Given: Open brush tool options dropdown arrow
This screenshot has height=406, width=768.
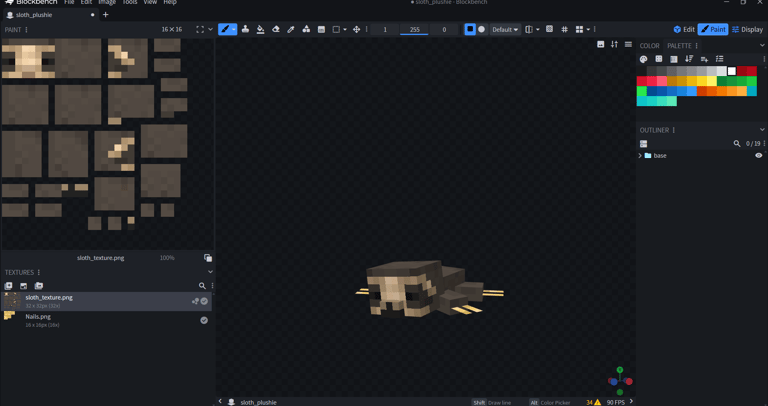Looking at the screenshot, I should pyautogui.click(x=234, y=29).
